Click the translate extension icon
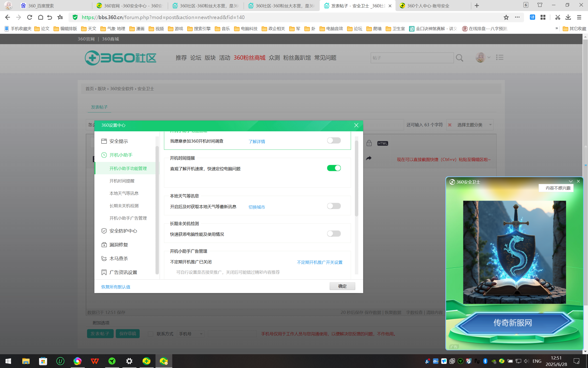Screen dimensions: 588x368 coord(532,17)
